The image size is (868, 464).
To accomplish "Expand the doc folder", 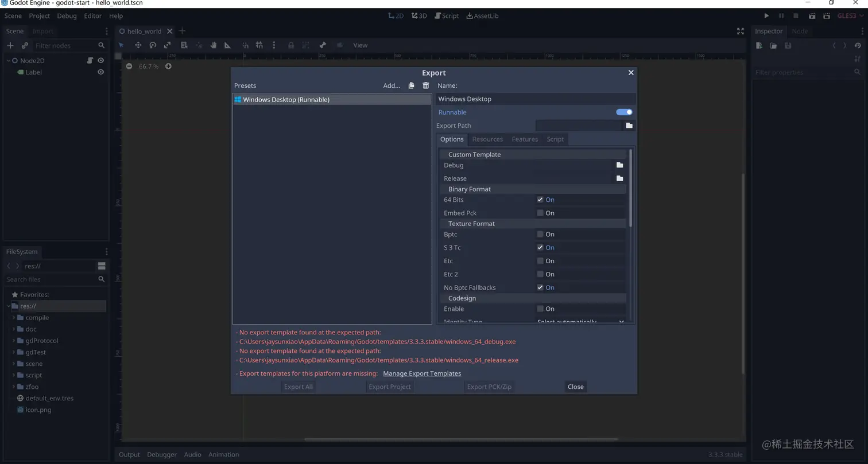I will 14,329.
